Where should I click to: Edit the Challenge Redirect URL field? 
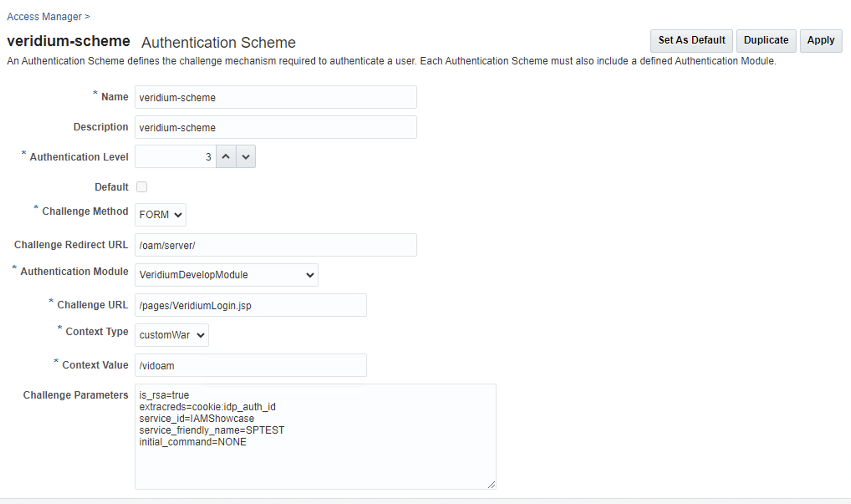[275, 245]
